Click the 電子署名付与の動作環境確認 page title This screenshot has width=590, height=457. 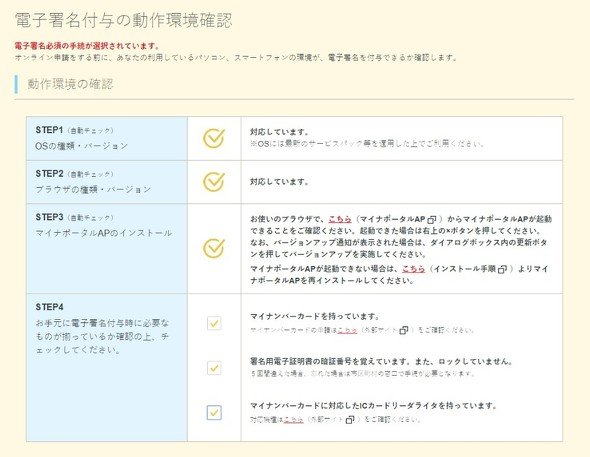(123, 20)
